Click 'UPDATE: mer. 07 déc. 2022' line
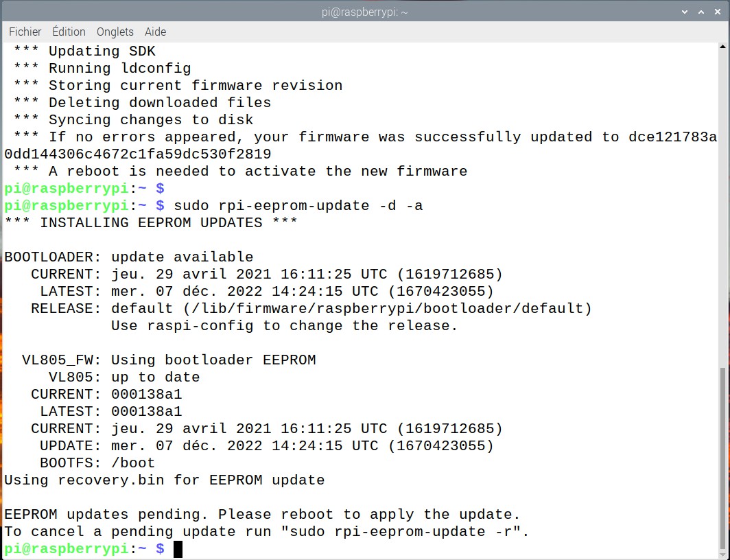730x560 pixels. pos(266,446)
